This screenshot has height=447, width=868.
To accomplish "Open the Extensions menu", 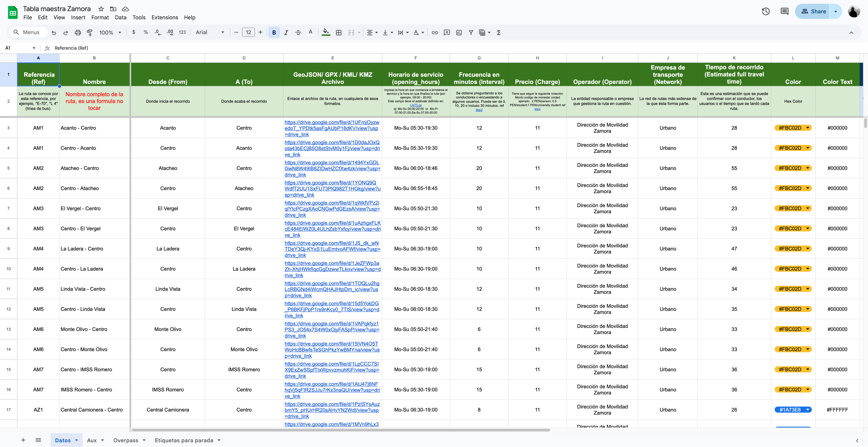I will click(x=164, y=17).
